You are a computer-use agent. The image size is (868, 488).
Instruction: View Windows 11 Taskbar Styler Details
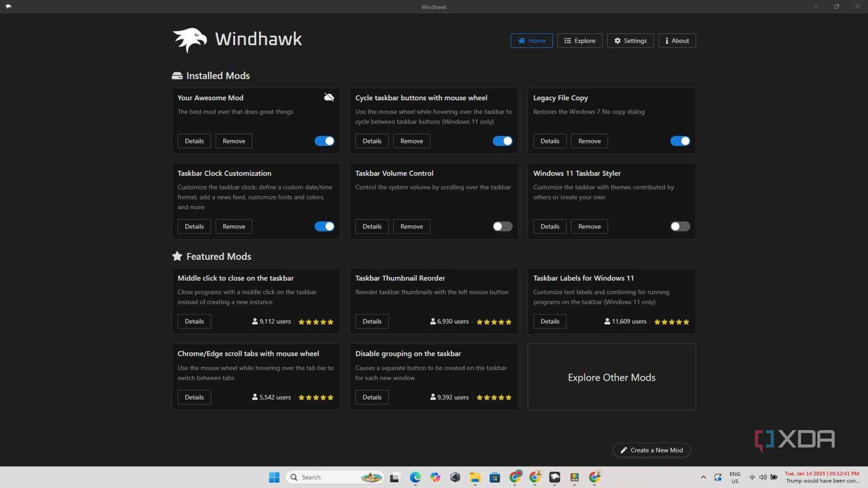click(550, 226)
